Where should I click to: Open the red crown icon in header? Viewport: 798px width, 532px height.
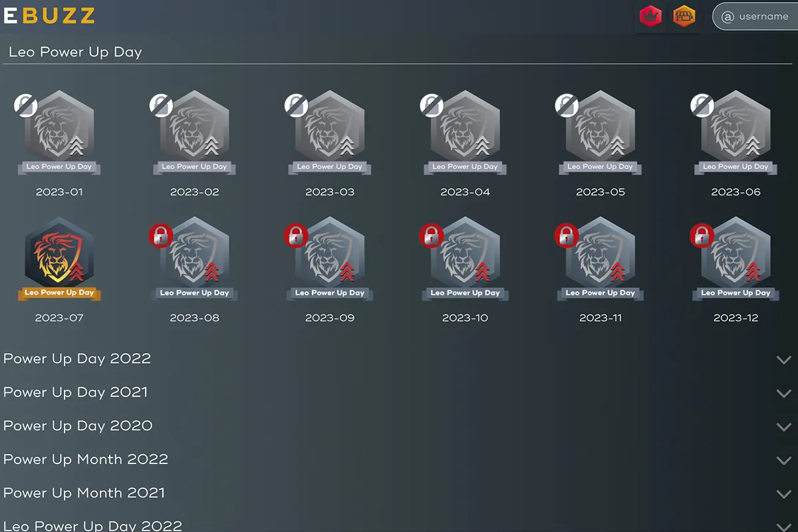click(x=650, y=17)
